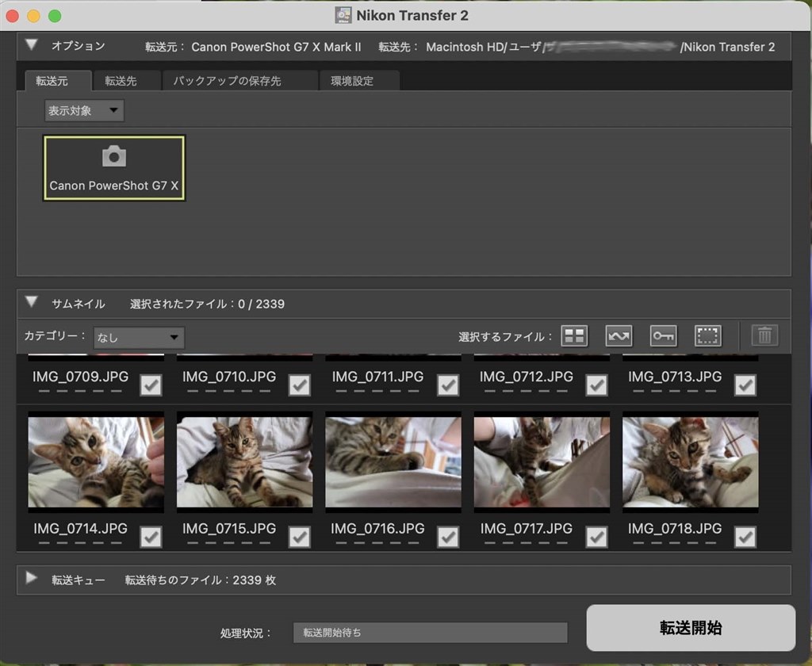Uncheck the IMG_0716.JPG checkbox
The width and height of the screenshot is (812, 666).
pos(448,537)
